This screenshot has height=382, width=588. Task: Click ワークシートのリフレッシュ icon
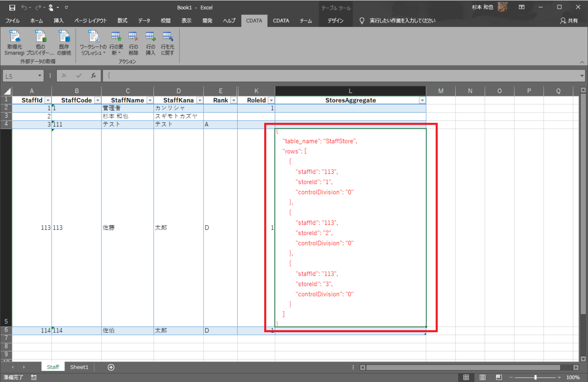(x=93, y=43)
